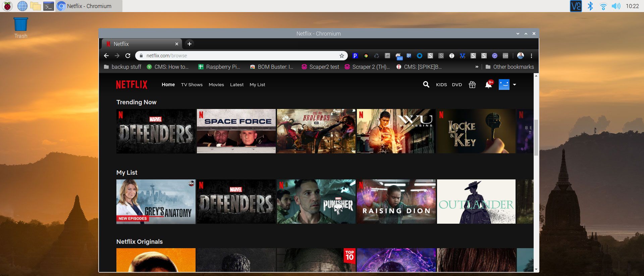Open the backup stuff bookmark folder
The height and width of the screenshot is (276, 644).
122,67
